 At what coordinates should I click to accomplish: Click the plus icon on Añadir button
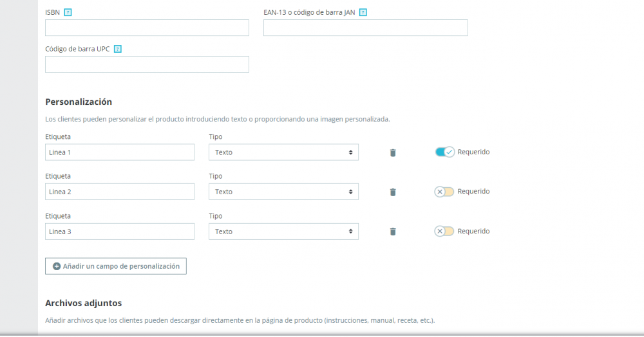pyautogui.click(x=57, y=266)
